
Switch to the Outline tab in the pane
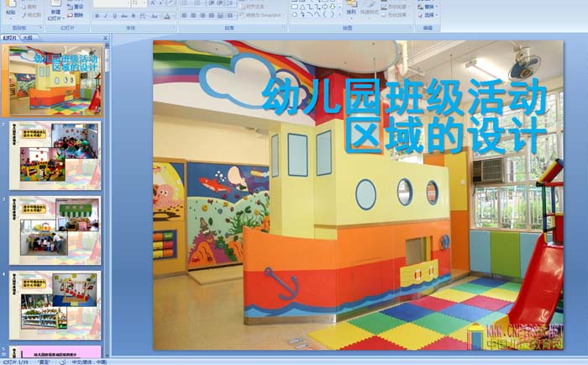[x=28, y=38]
